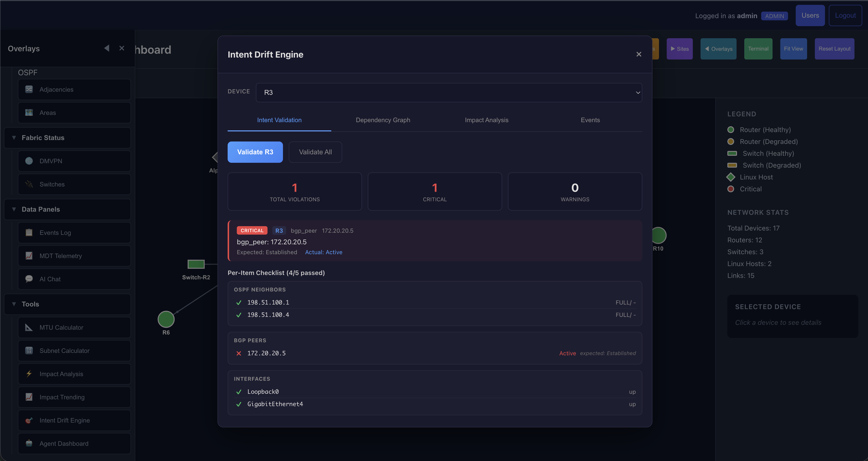Switch to Events tab
The height and width of the screenshot is (461, 868).
(x=590, y=120)
